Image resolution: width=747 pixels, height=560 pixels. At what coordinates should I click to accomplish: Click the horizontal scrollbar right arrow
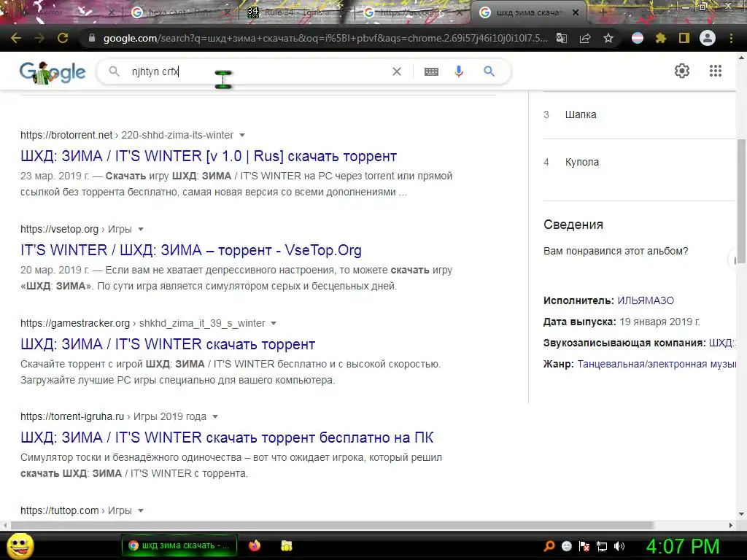[x=731, y=525]
